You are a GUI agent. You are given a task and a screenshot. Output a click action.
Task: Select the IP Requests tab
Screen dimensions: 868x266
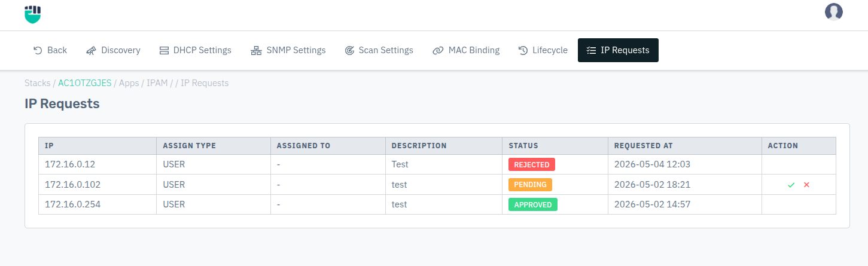[618, 50]
